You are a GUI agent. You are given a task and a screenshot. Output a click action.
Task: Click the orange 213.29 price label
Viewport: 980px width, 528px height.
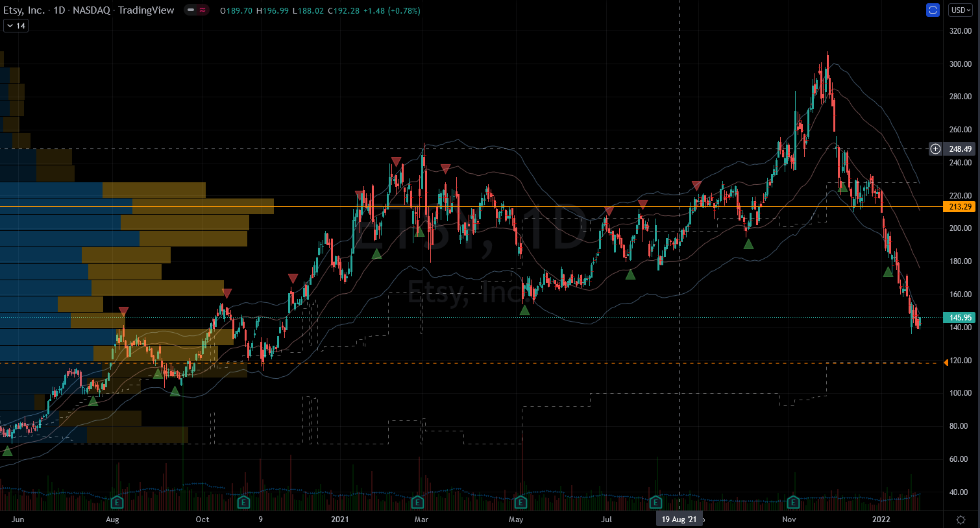961,207
